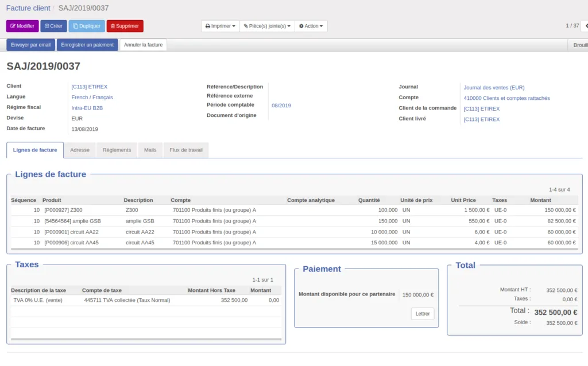Click 445711 TVA collectée account cell

click(x=127, y=300)
